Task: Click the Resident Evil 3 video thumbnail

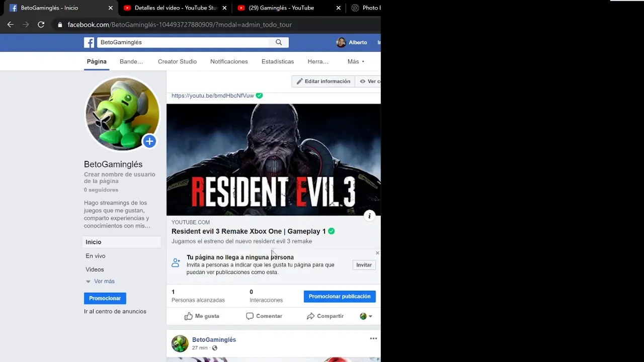Action: point(273,160)
